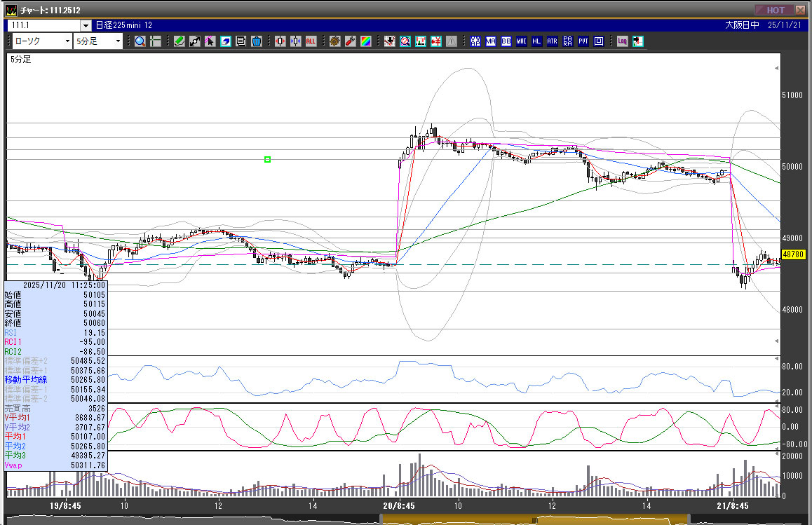This screenshot has height=525, width=812.
Task: Select the diagonal trend line tool
Action: coord(195,41)
